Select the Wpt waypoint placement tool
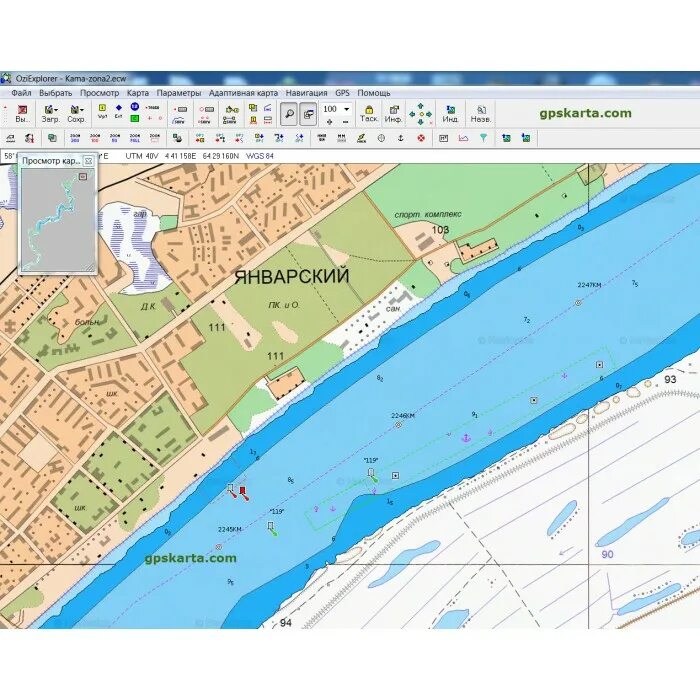Image resolution: width=700 pixels, height=700 pixels. [x=102, y=110]
